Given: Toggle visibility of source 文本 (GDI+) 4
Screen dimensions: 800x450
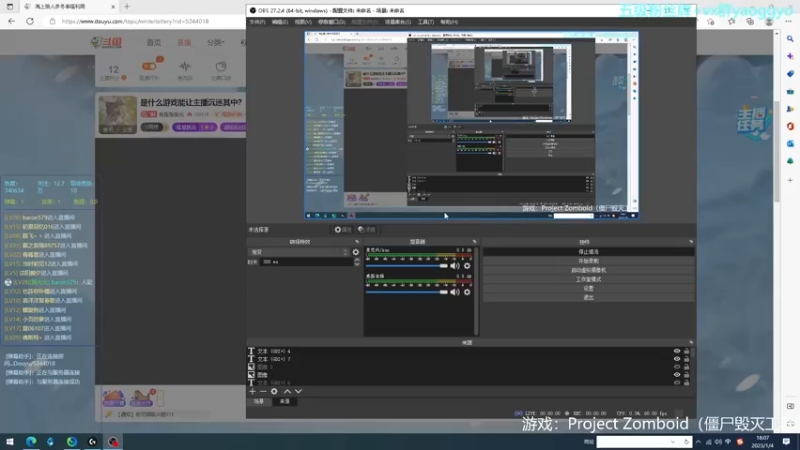Looking at the screenshot, I should pos(677,351).
